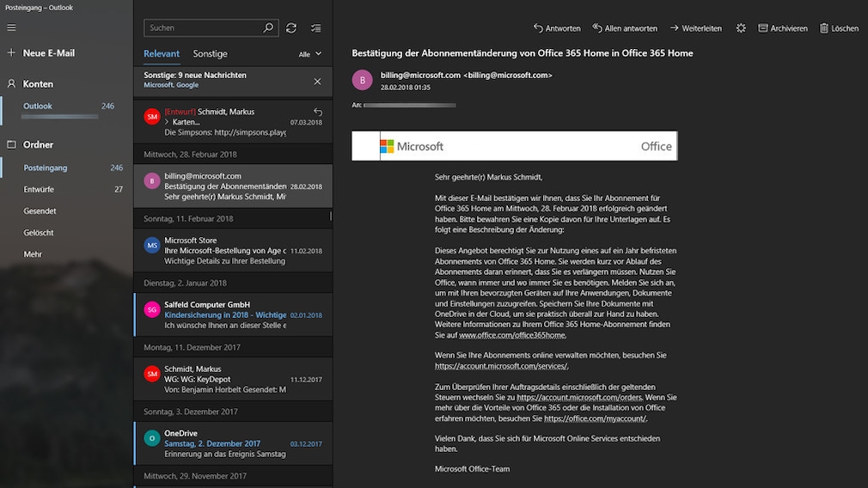Screen dimensions: 868x488
Task: Open settings via gear icon
Action: click(x=741, y=28)
